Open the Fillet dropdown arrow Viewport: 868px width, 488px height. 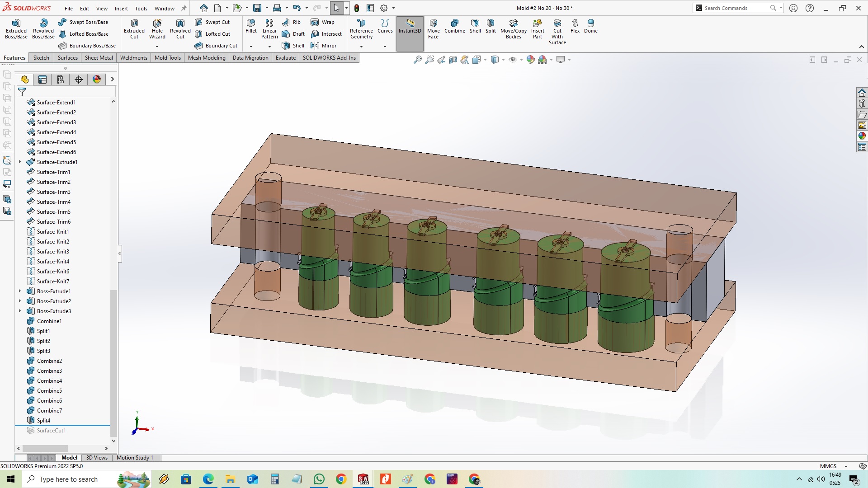coord(251,46)
